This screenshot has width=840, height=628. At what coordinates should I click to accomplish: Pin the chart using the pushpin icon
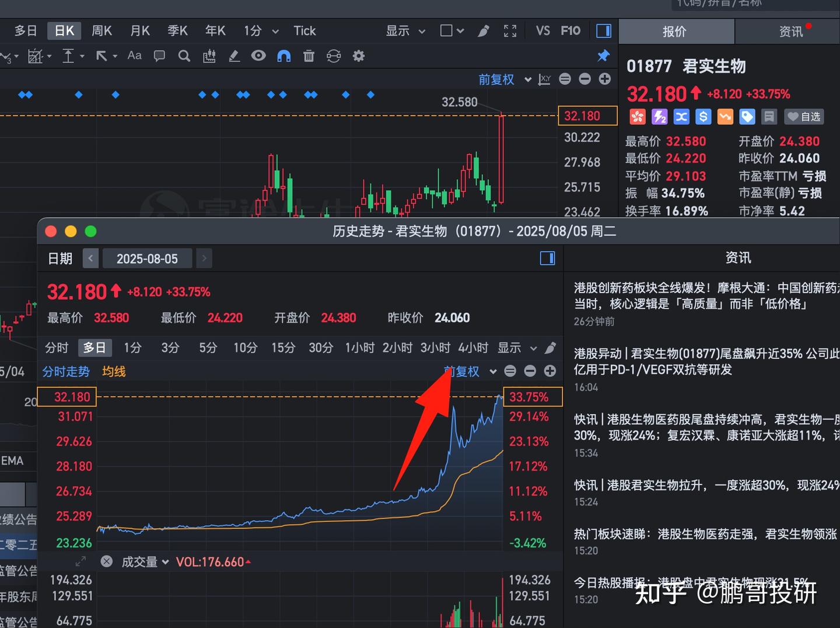click(x=604, y=56)
